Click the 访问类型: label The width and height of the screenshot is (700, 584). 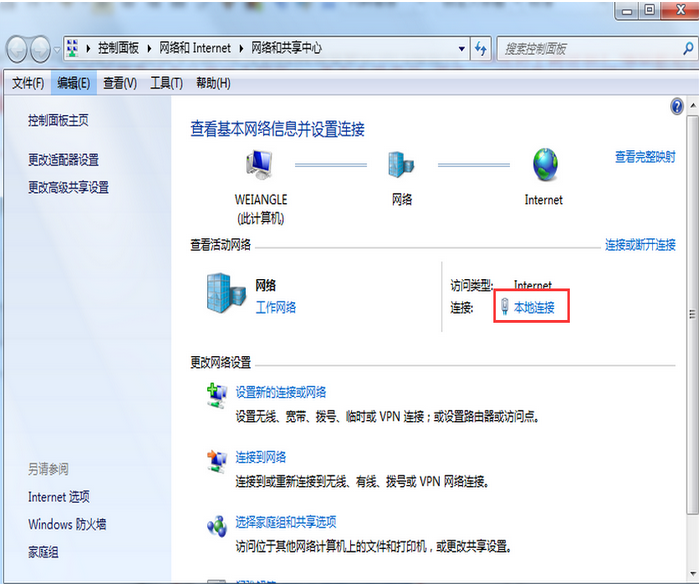[x=471, y=285]
